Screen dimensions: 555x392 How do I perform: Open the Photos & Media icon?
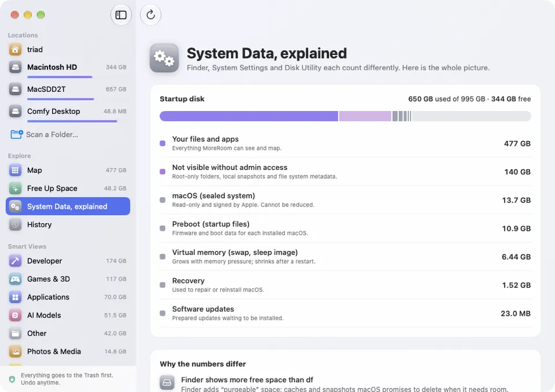(x=15, y=352)
